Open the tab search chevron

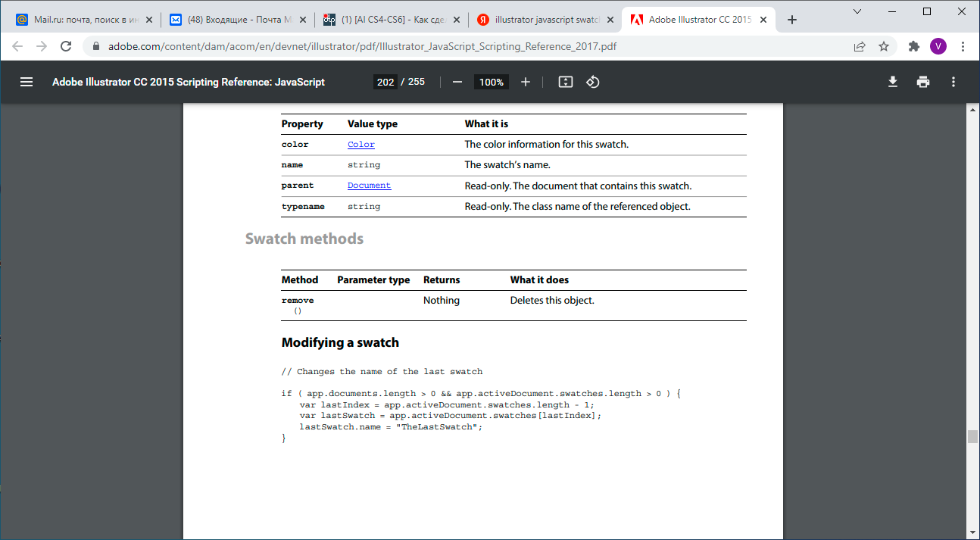857,11
